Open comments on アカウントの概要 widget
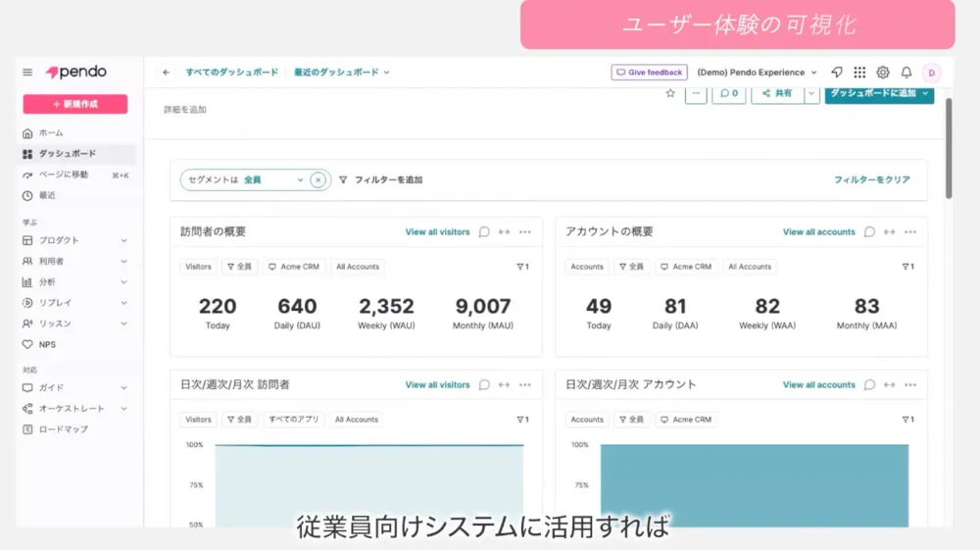The image size is (980, 550). click(869, 232)
